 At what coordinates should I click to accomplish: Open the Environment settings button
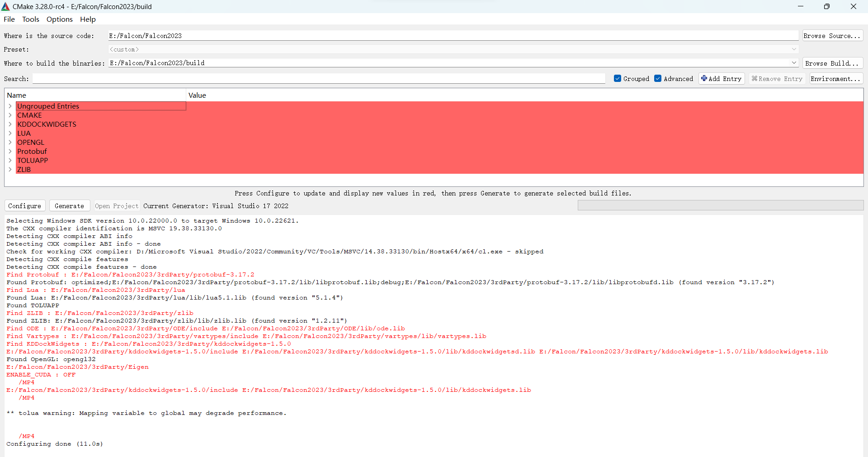tap(835, 79)
